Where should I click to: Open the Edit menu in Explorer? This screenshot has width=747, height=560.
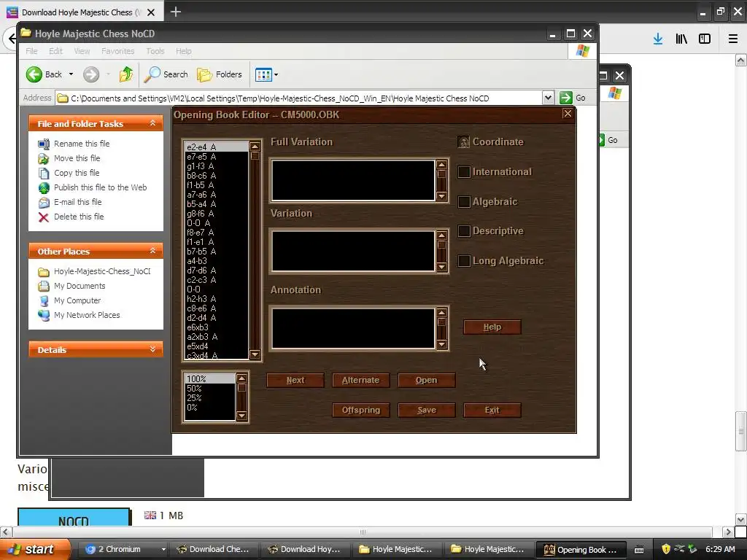pos(55,51)
